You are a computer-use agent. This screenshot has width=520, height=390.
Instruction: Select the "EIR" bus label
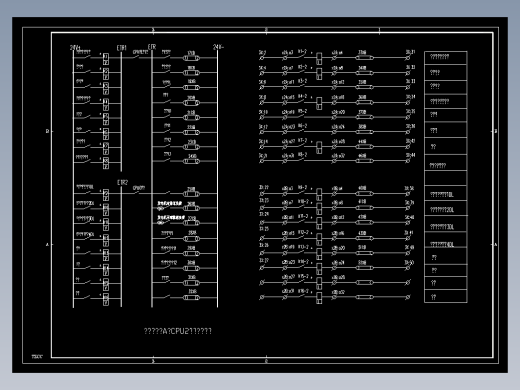[152, 47]
